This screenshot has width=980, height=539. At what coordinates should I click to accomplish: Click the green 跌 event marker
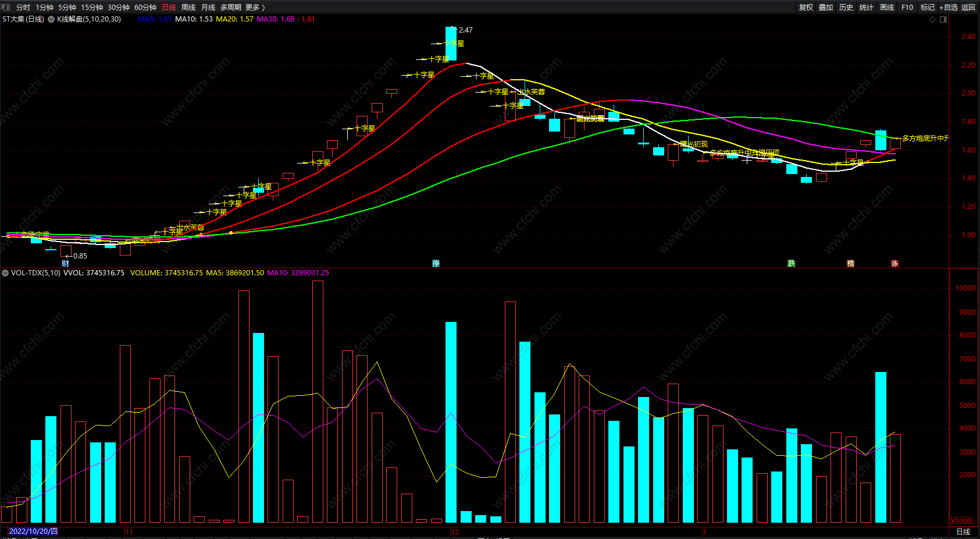791,264
